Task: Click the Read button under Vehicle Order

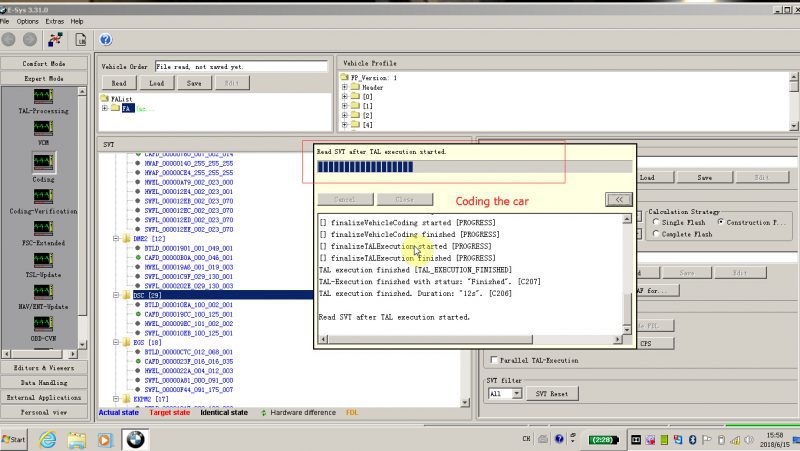Action: [119, 83]
